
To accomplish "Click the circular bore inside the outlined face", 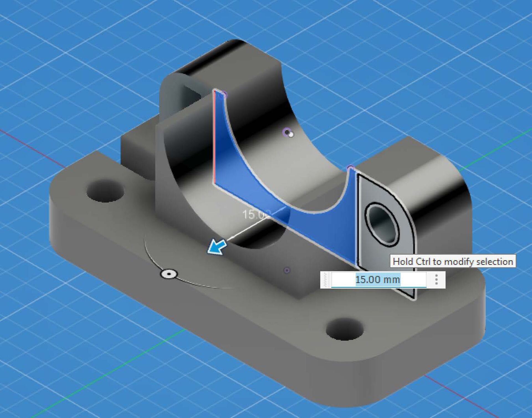I will [x=383, y=225].
